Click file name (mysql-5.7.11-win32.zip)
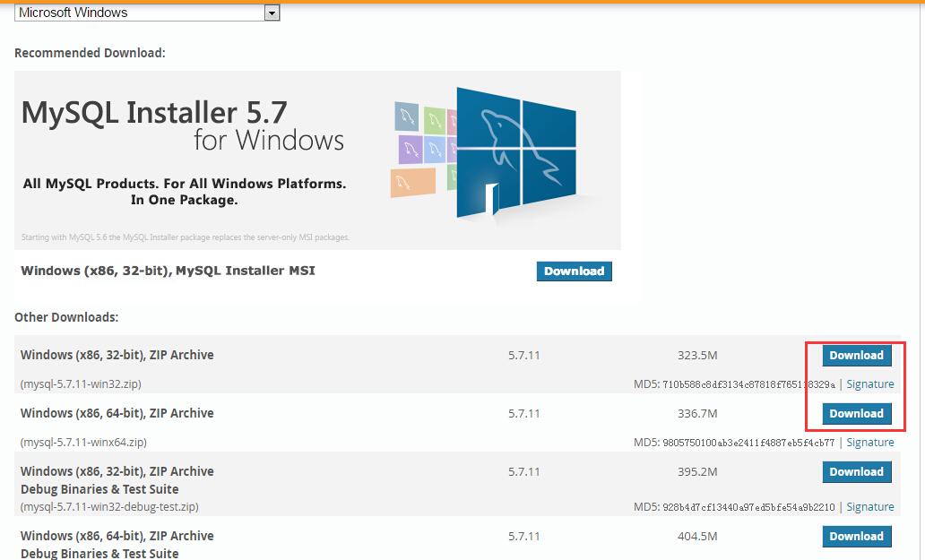Screen dimensions: 925x560 tap(81, 384)
